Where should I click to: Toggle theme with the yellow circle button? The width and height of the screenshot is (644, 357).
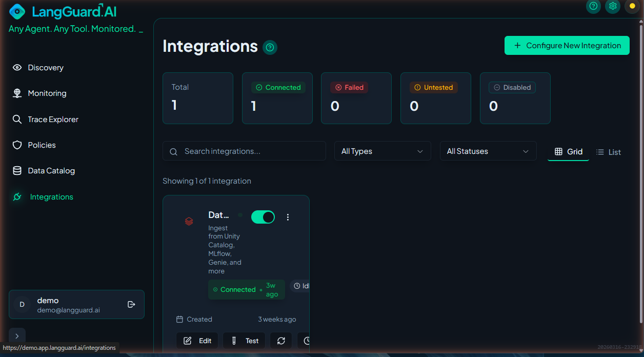pyautogui.click(x=632, y=6)
